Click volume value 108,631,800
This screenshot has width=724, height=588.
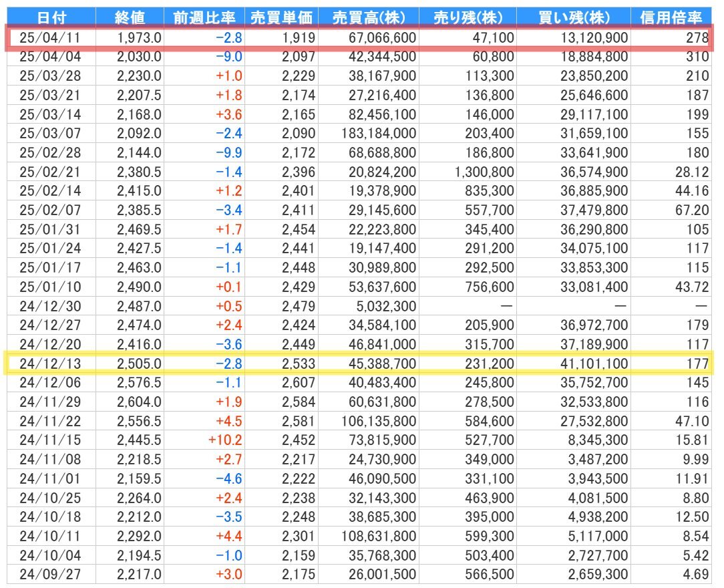[x=379, y=537]
